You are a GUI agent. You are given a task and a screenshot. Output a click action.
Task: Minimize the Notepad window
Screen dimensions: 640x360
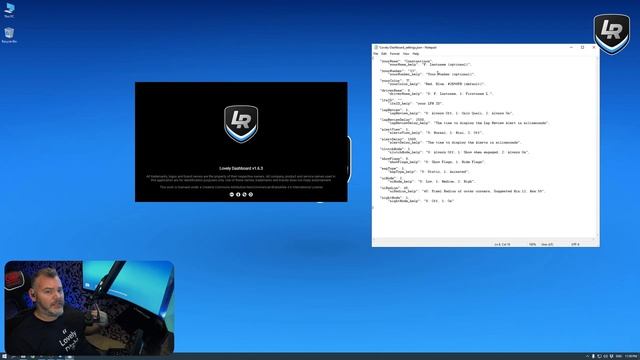(x=571, y=47)
